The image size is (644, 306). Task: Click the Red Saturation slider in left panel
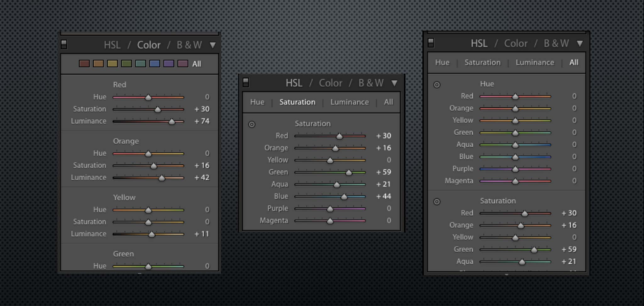click(148, 109)
